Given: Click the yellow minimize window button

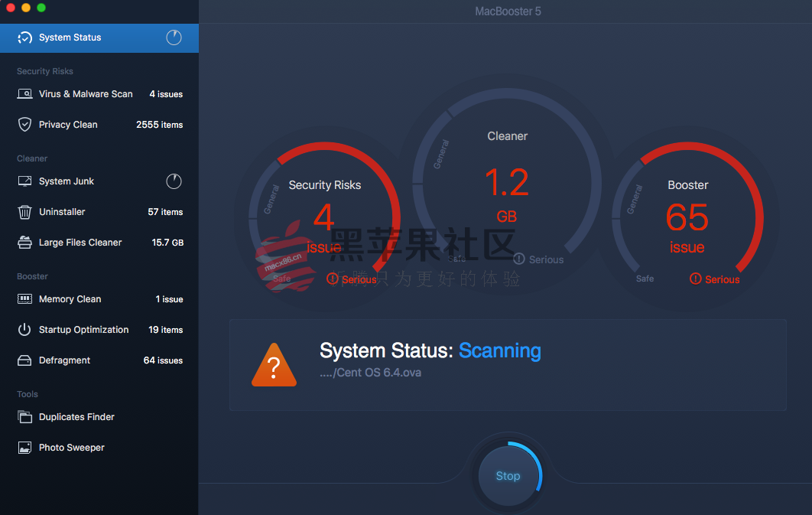Looking at the screenshot, I should point(26,7).
